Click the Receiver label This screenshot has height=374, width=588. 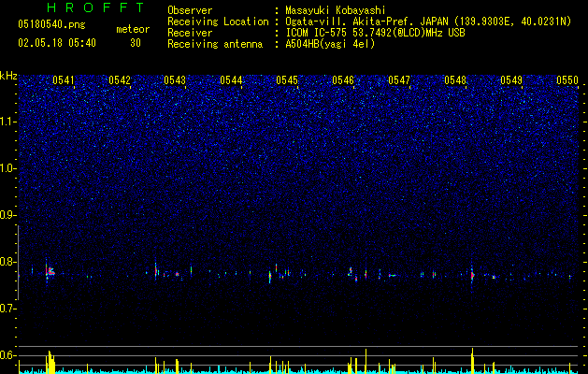point(190,33)
